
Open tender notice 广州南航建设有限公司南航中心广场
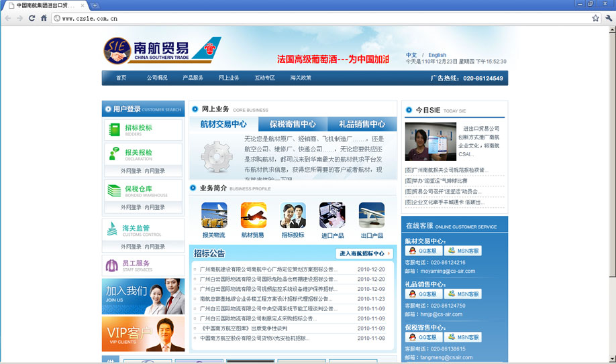tap(268, 269)
